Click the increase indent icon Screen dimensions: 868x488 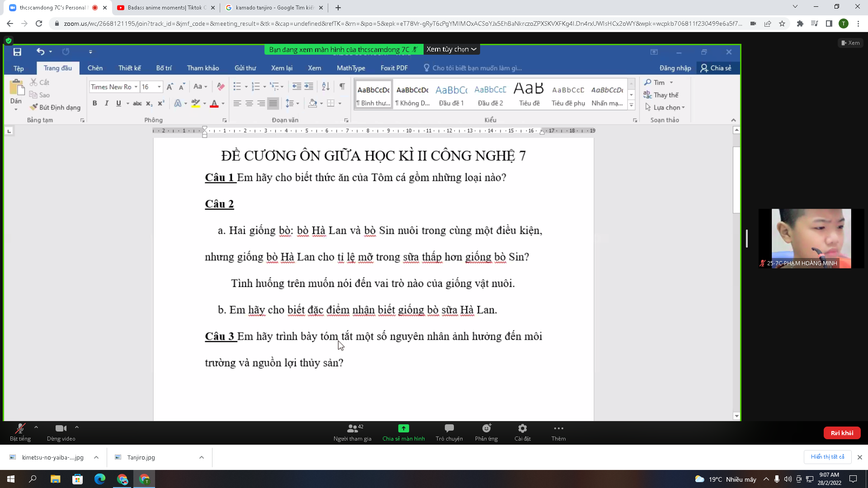click(309, 87)
